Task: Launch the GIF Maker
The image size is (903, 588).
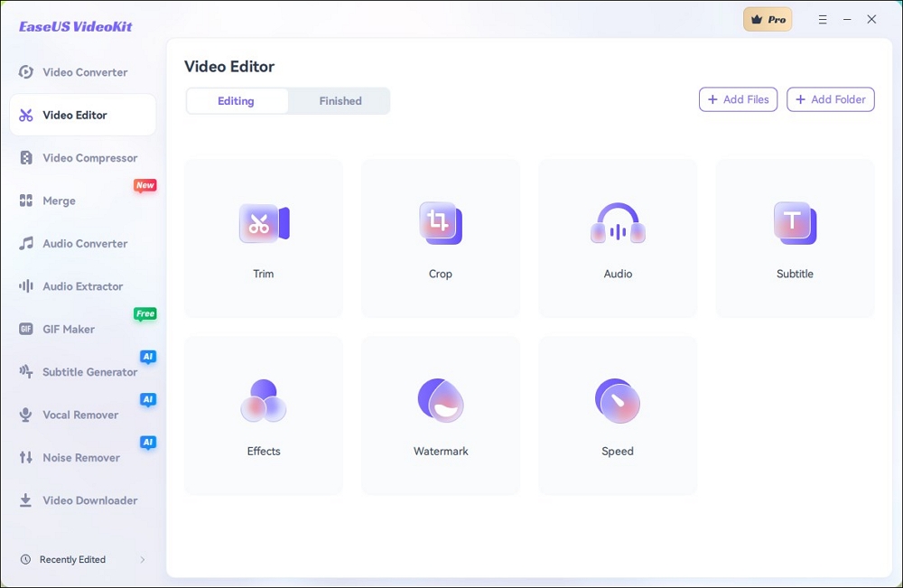Action: click(68, 329)
